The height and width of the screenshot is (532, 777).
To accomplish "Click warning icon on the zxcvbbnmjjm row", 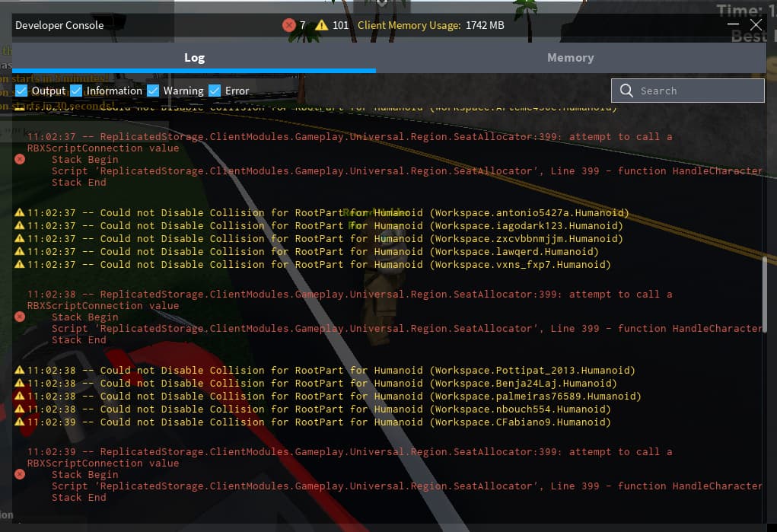I will 20,238.
